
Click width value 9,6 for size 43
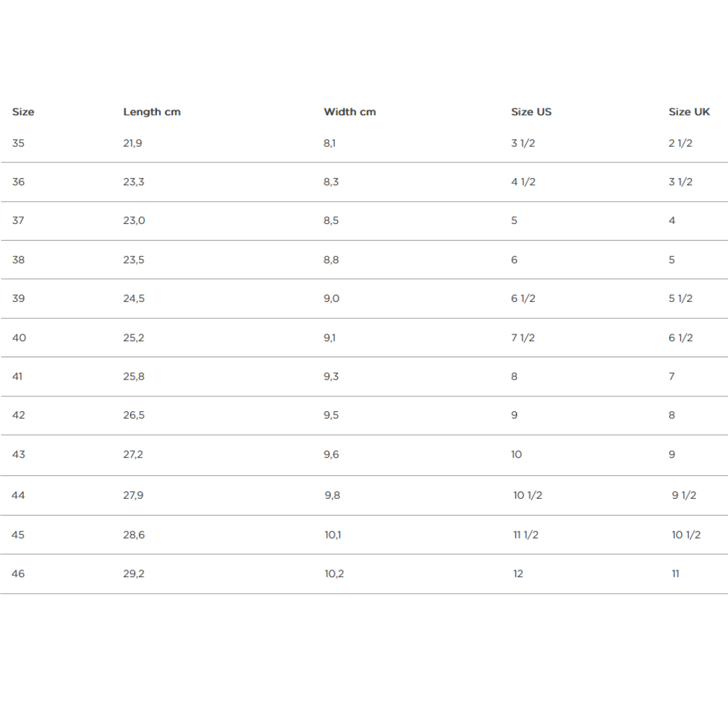331,454
